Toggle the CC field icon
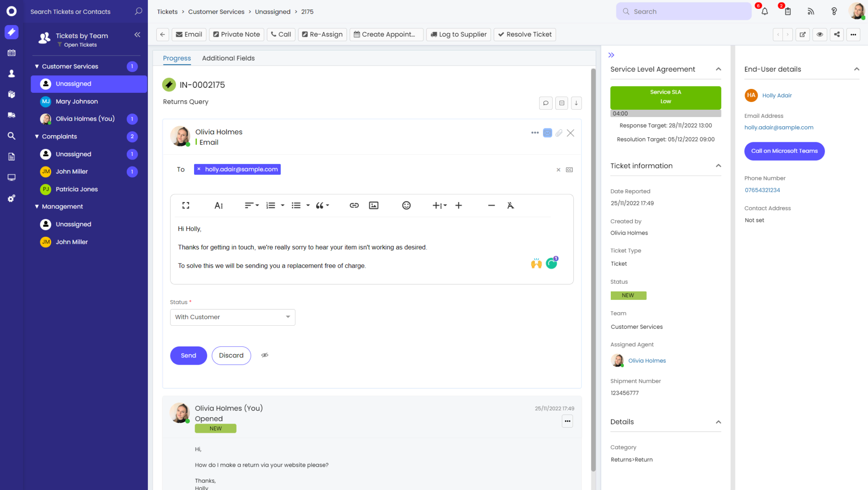Image resolution: width=868 pixels, height=490 pixels. coord(569,170)
